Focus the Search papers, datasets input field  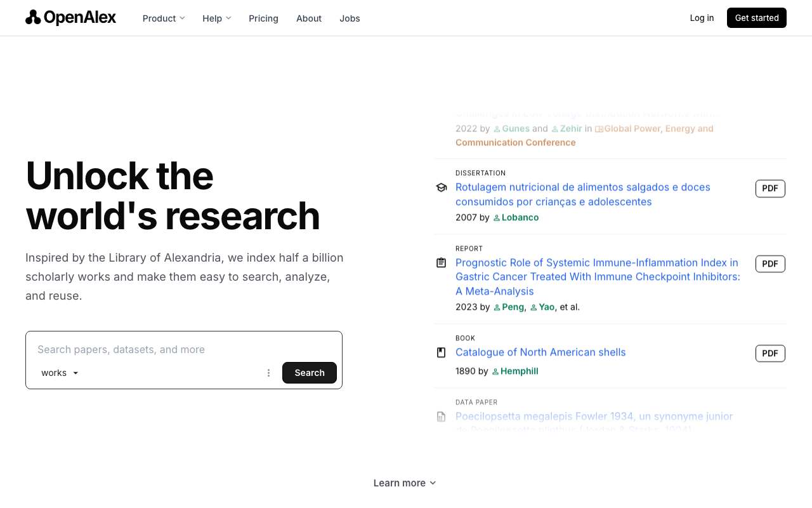(184, 349)
